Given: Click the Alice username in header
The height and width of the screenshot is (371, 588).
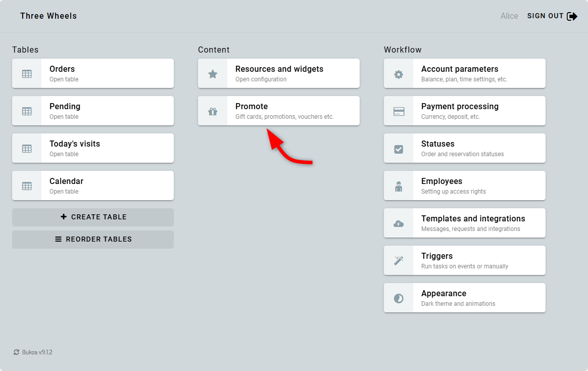Looking at the screenshot, I should tap(509, 16).
